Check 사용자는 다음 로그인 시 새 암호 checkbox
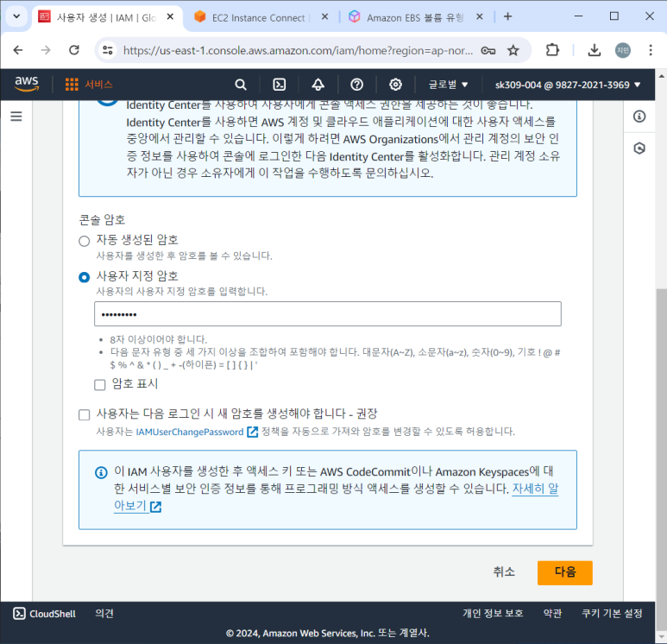This screenshot has height=644, width=667. (85, 414)
